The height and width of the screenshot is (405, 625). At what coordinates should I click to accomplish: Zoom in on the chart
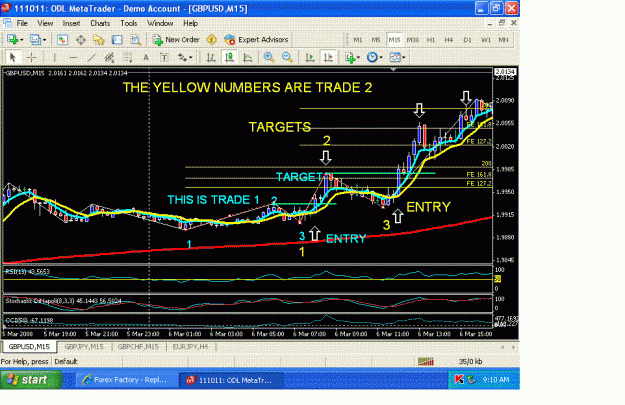[x=269, y=57]
